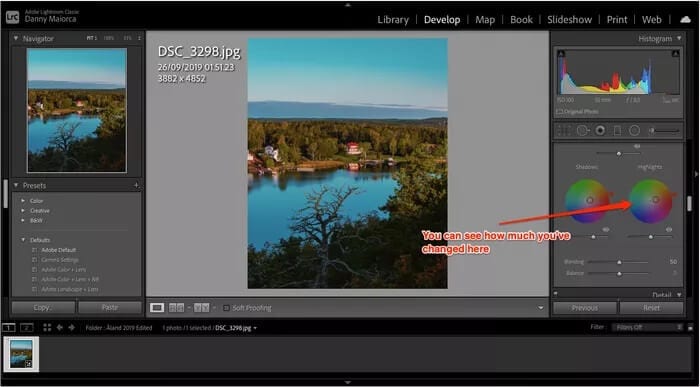The image size is (700, 387).
Task: Click the color grading panel switch icon
Action: 555,293
